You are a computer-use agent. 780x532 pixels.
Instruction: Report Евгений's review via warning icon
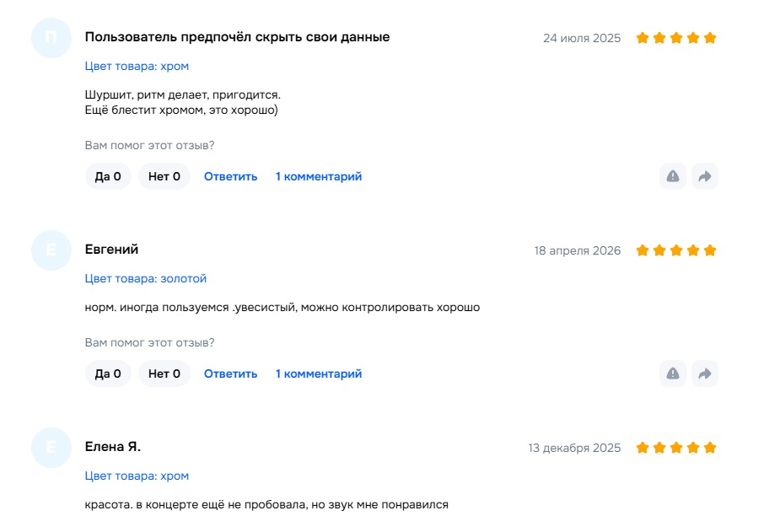click(x=673, y=373)
